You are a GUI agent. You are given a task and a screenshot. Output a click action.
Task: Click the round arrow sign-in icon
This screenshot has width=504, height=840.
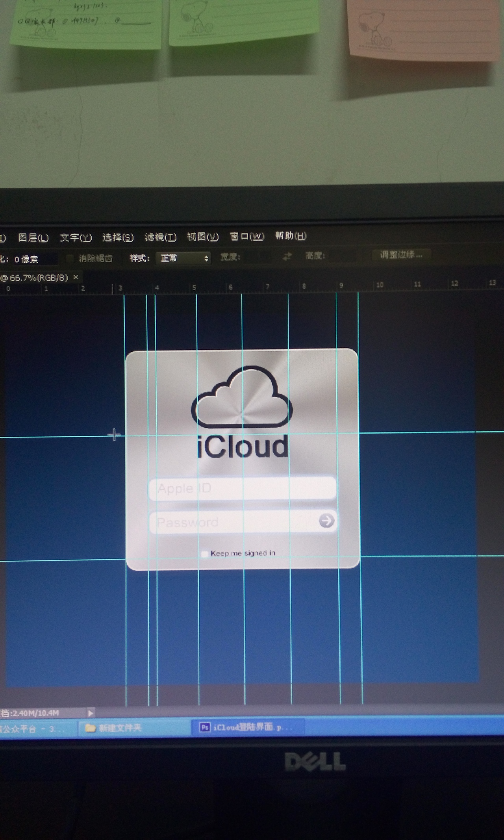click(326, 521)
